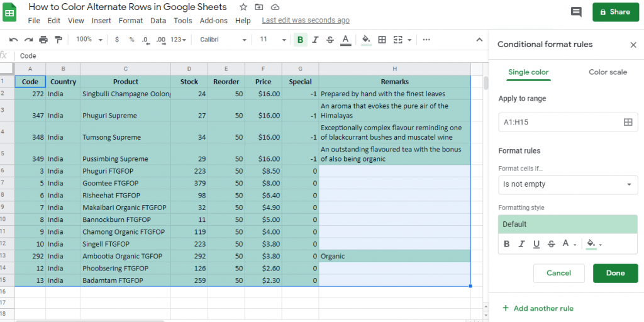Viewport: 644px width, 322px height.
Task: Switch to the Color scale tab
Action: (x=608, y=72)
